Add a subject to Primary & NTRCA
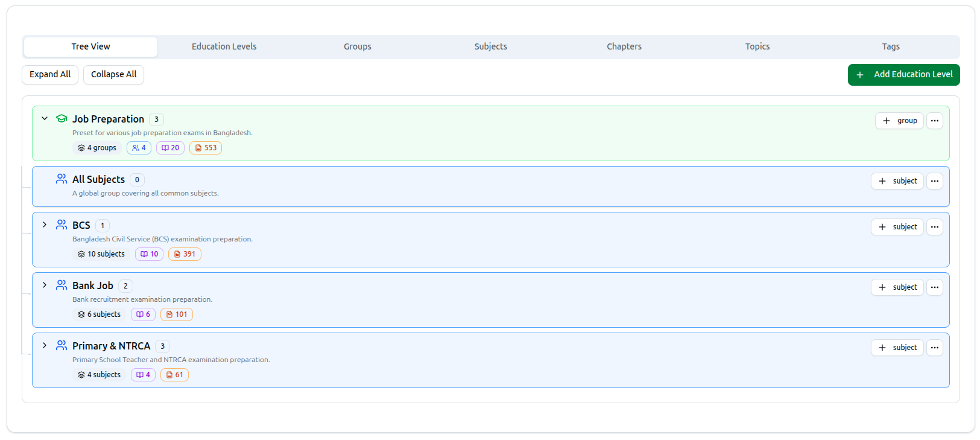980x440 pixels. click(897, 348)
